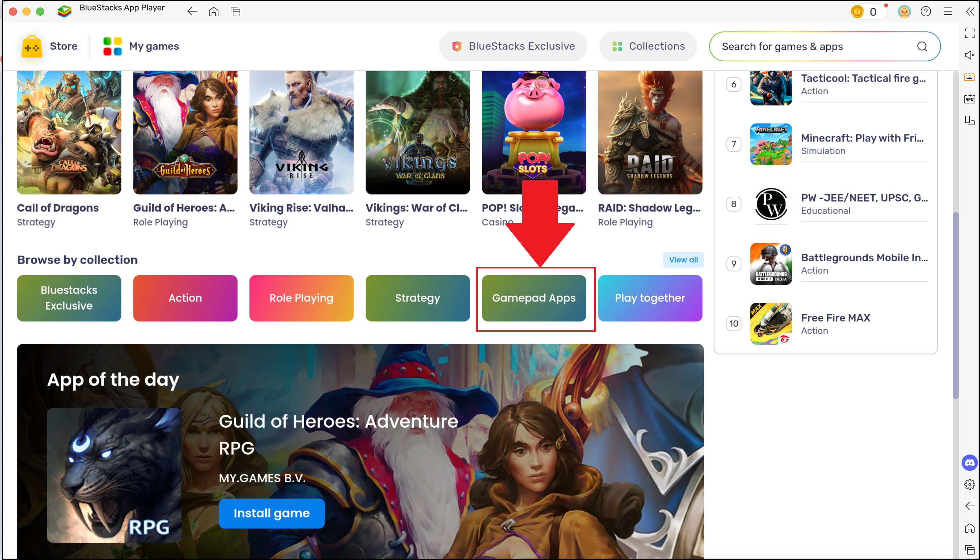Switch to BlueStacks Exclusive tab

513,46
